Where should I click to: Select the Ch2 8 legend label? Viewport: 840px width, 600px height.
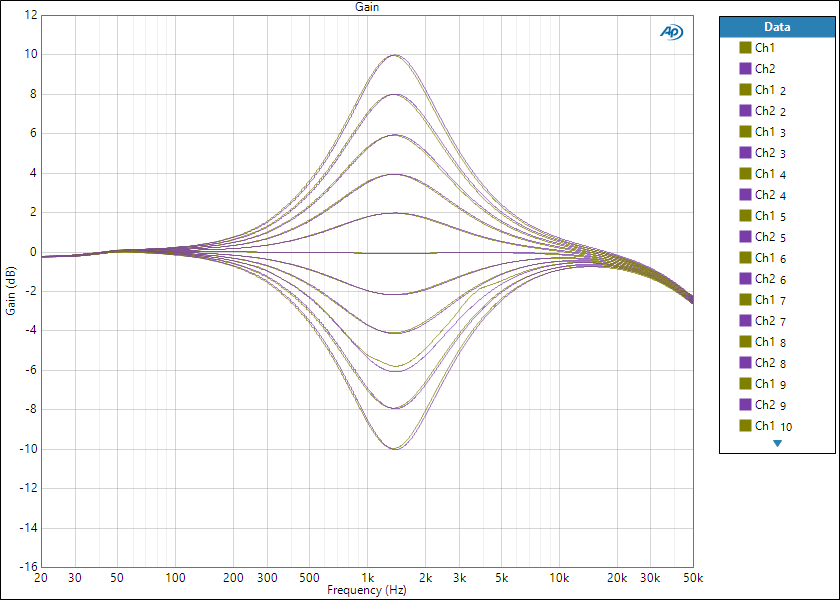click(770, 363)
